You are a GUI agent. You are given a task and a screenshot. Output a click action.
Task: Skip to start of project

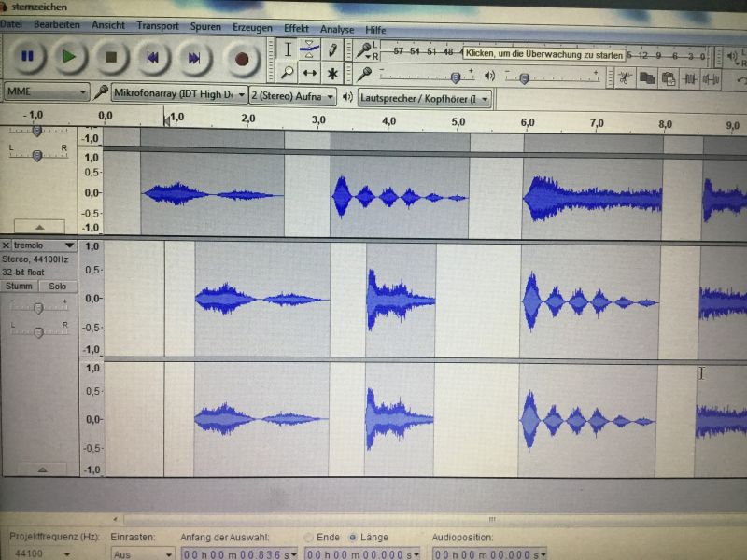[151, 58]
